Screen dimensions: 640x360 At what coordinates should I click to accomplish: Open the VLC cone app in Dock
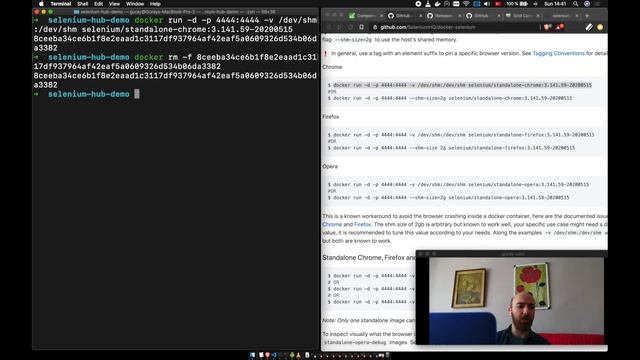[298, 355]
